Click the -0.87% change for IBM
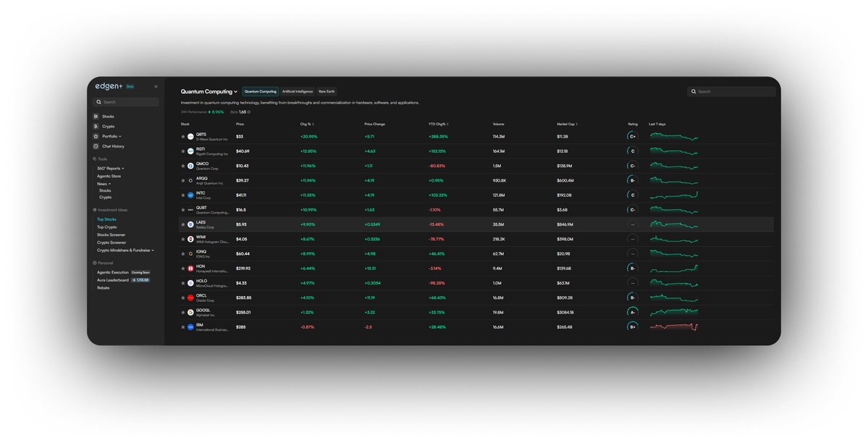The height and width of the screenshot is (443, 868). 307,327
